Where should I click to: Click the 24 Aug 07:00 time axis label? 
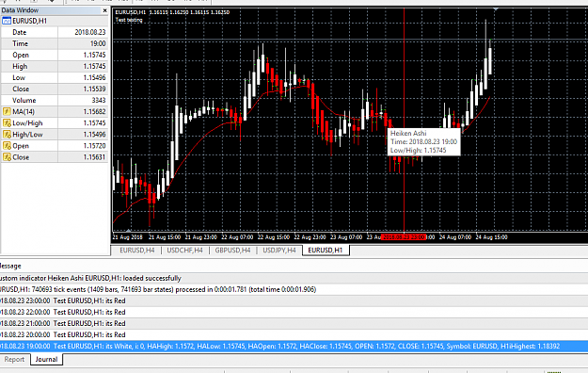pyautogui.click(x=455, y=237)
